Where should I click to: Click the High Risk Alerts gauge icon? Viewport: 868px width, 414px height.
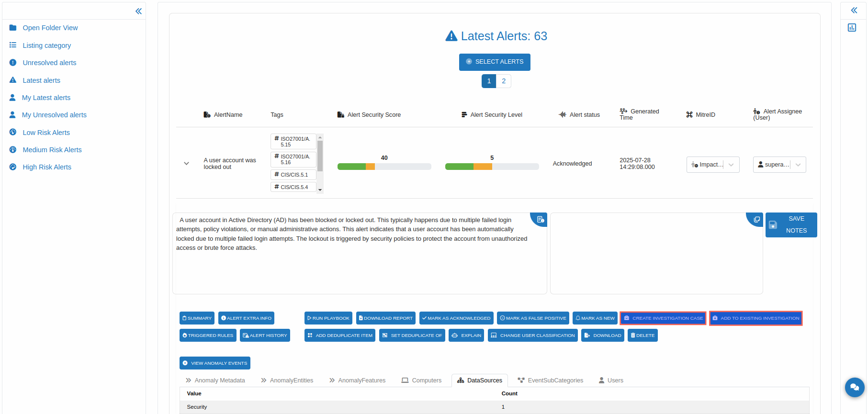[13, 167]
